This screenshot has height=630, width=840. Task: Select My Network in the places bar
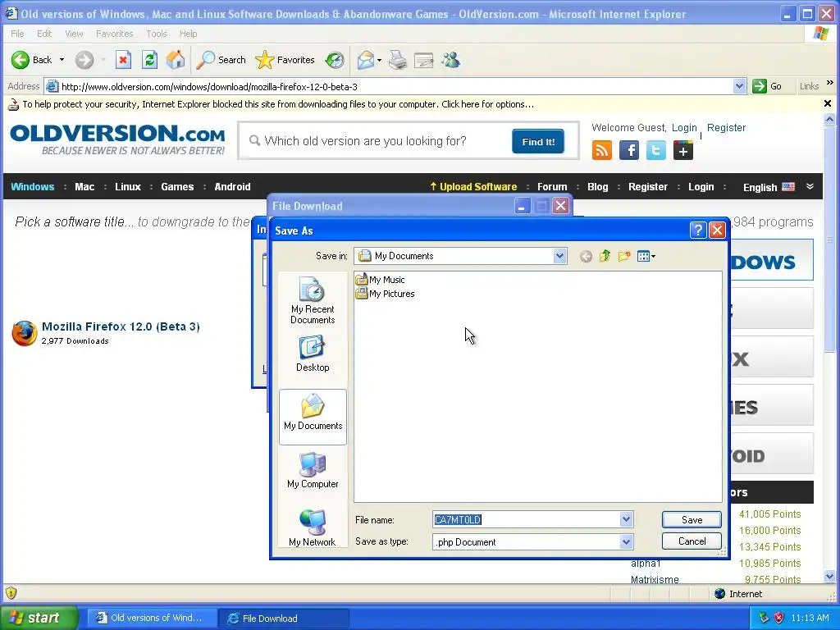click(313, 527)
